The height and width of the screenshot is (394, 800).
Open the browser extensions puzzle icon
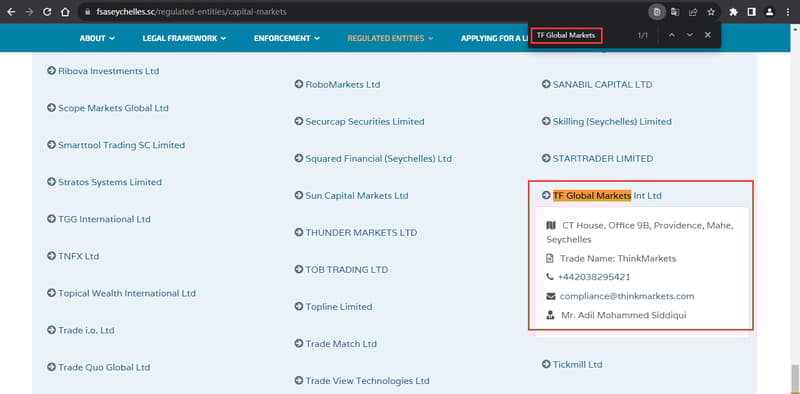(734, 12)
